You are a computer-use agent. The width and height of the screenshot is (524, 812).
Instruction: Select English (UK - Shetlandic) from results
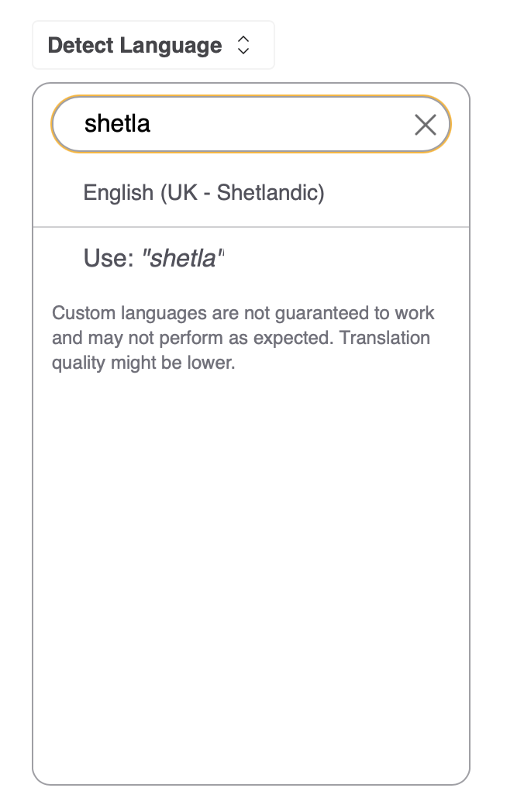coord(203,192)
